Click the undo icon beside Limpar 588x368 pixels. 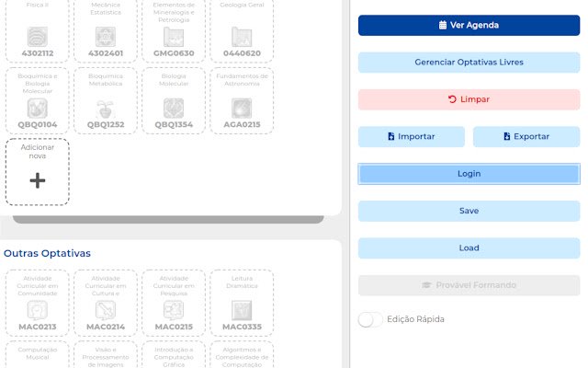tap(452, 99)
